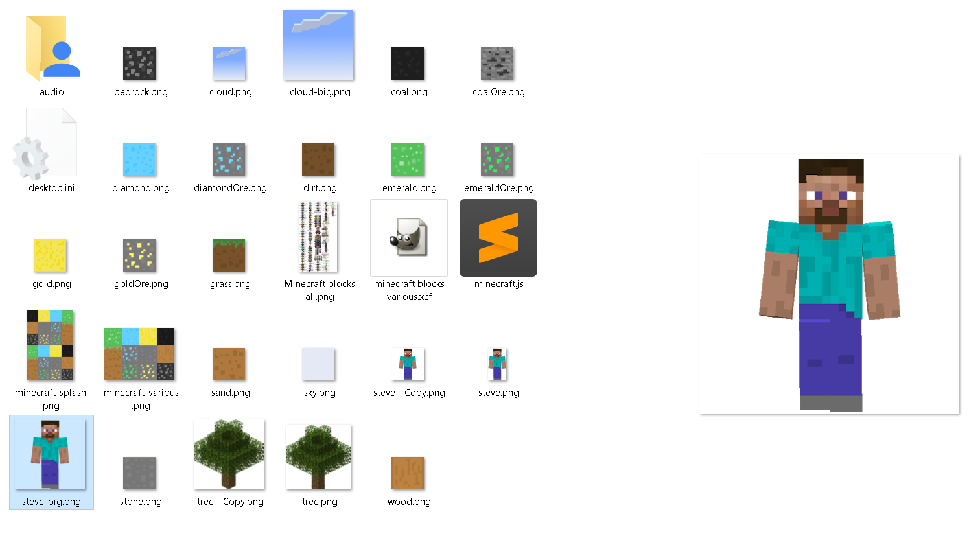Select the emerald.png block icon
This screenshot has width=980, height=536.
tap(408, 159)
